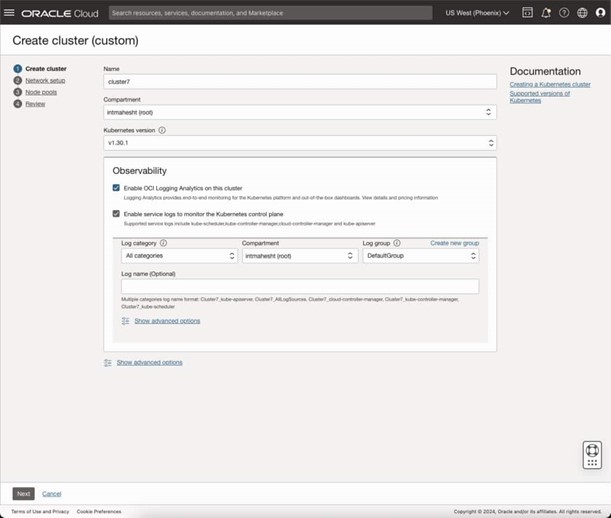Click the Kubernetes version info icon
Screen dimensions: 611x518
click(162, 130)
